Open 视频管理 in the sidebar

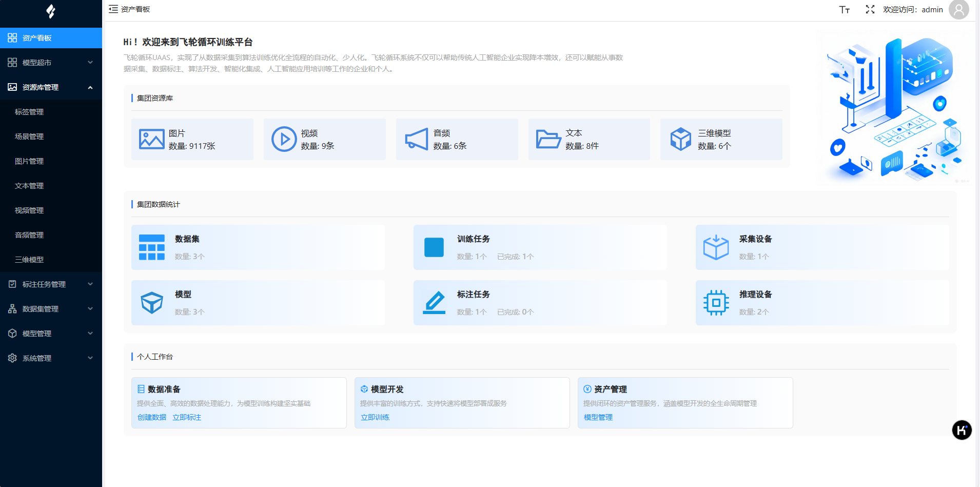click(29, 210)
